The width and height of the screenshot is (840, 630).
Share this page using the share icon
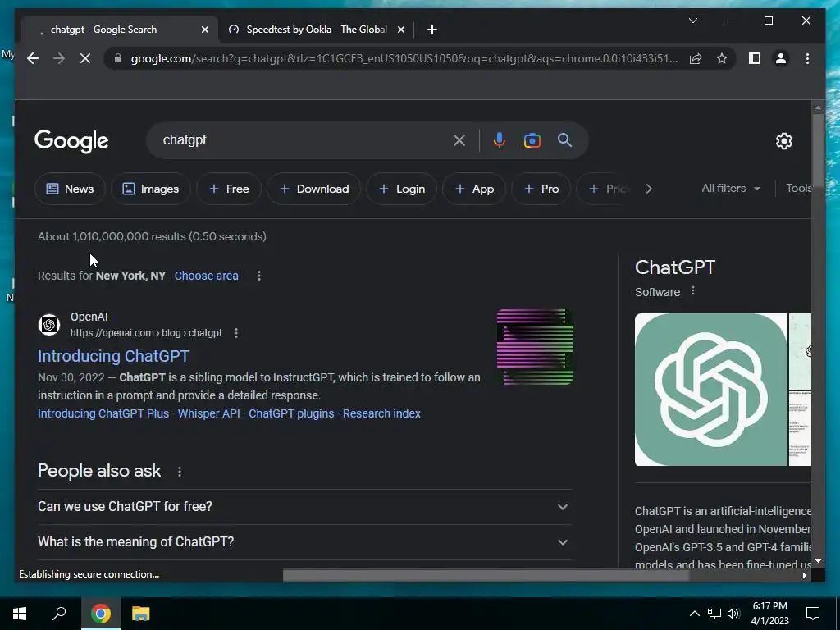tap(696, 58)
